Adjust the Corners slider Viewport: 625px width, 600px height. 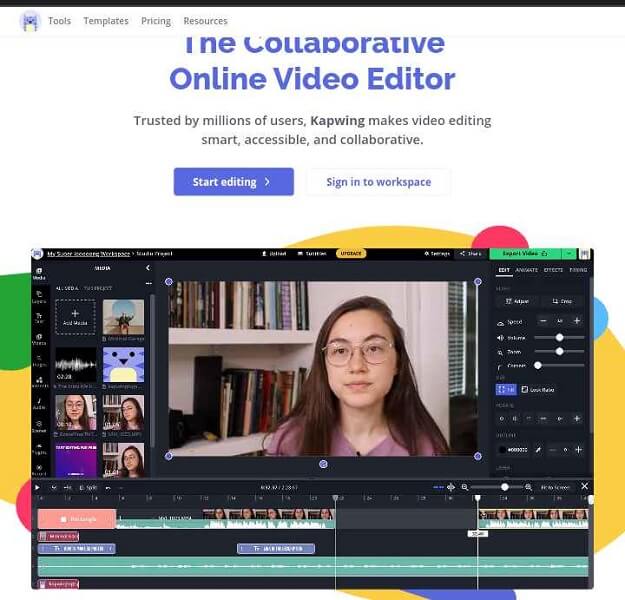click(x=559, y=365)
